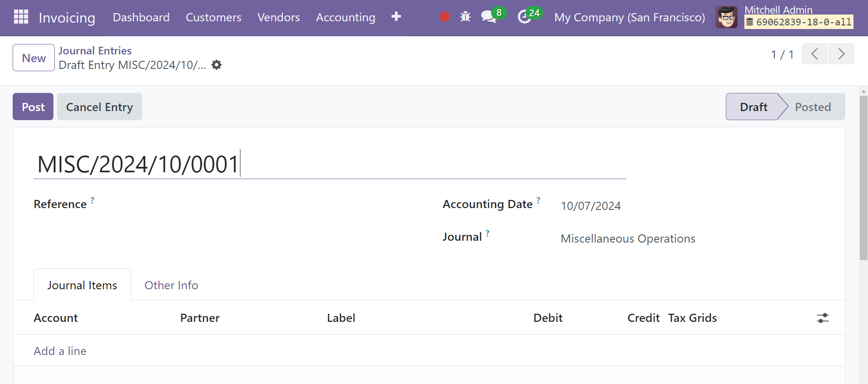Open company switcher My Company (San Francisco)
The width and height of the screenshot is (868, 384).
[x=629, y=17]
